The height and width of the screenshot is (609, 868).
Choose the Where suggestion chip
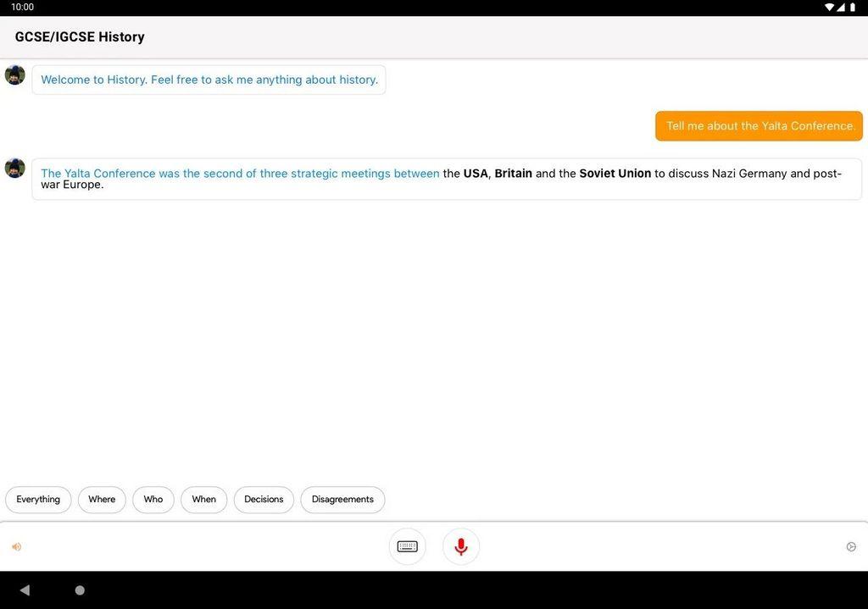(102, 500)
